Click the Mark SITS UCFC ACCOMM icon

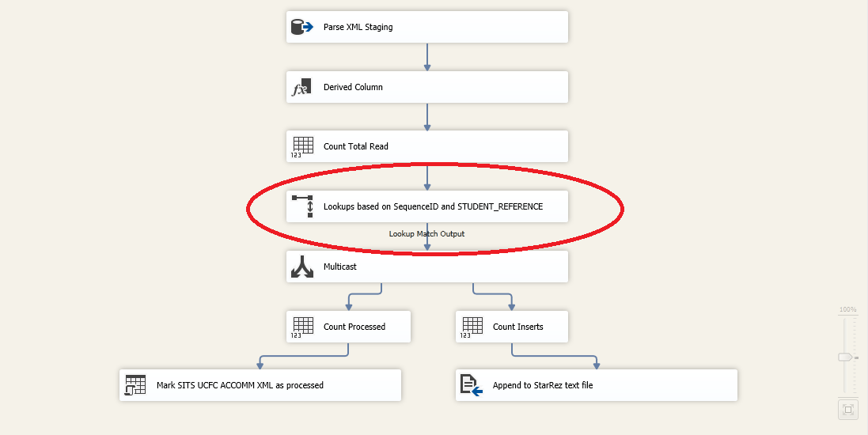coord(135,386)
